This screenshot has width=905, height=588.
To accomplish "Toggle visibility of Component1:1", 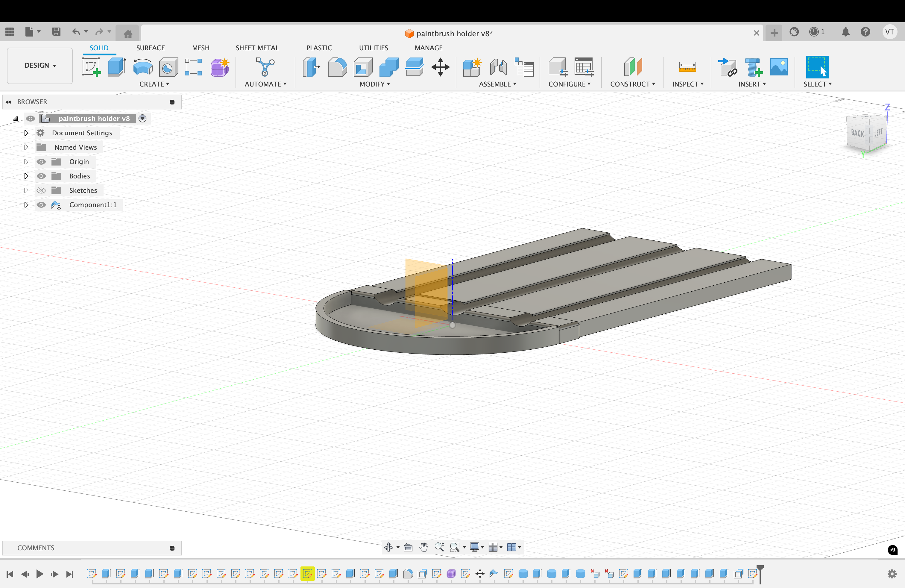I will 41,205.
